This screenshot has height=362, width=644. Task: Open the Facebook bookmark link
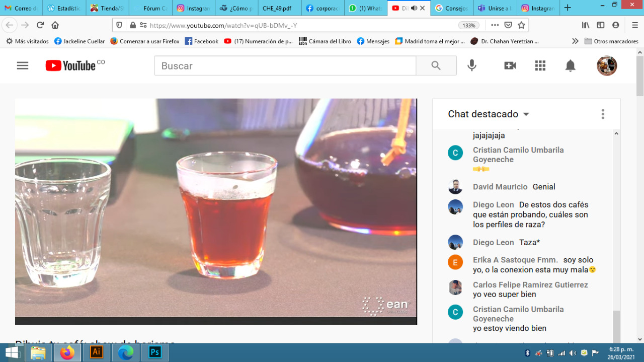(x=201, y=41)
